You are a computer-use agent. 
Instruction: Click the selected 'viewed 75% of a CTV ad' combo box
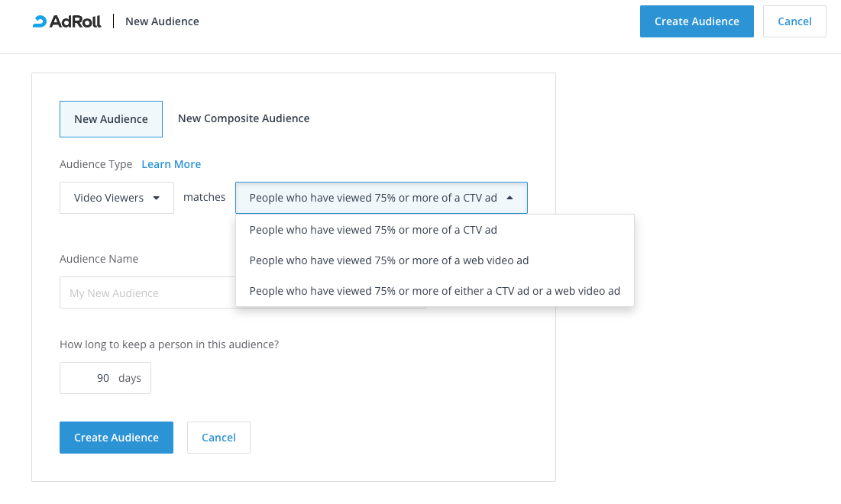coord(373,198)
